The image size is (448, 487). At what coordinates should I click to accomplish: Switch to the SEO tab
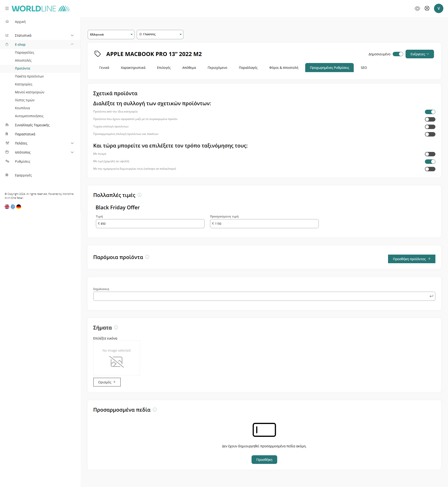tap(364, 68)
